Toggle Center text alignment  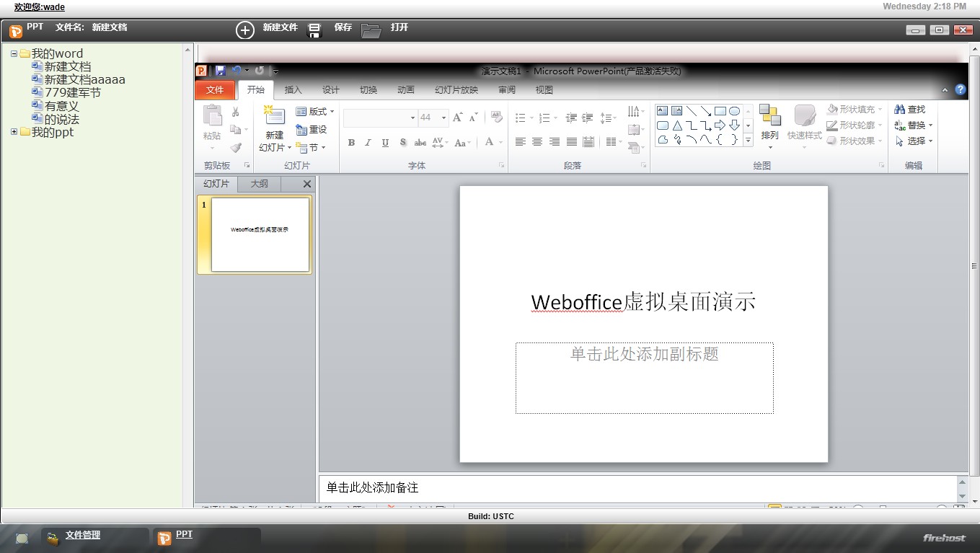click(x=537, y=142)
